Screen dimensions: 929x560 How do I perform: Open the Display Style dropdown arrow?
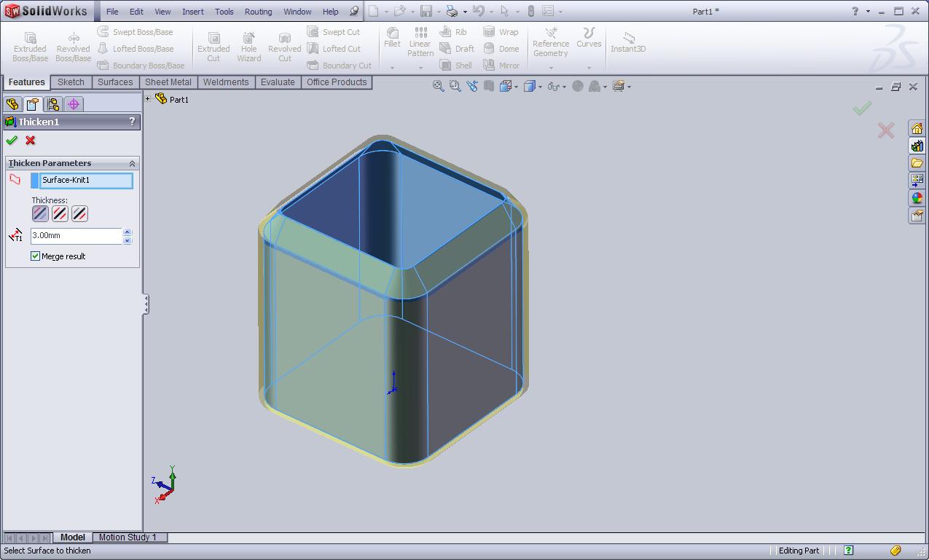coord(540,87)
